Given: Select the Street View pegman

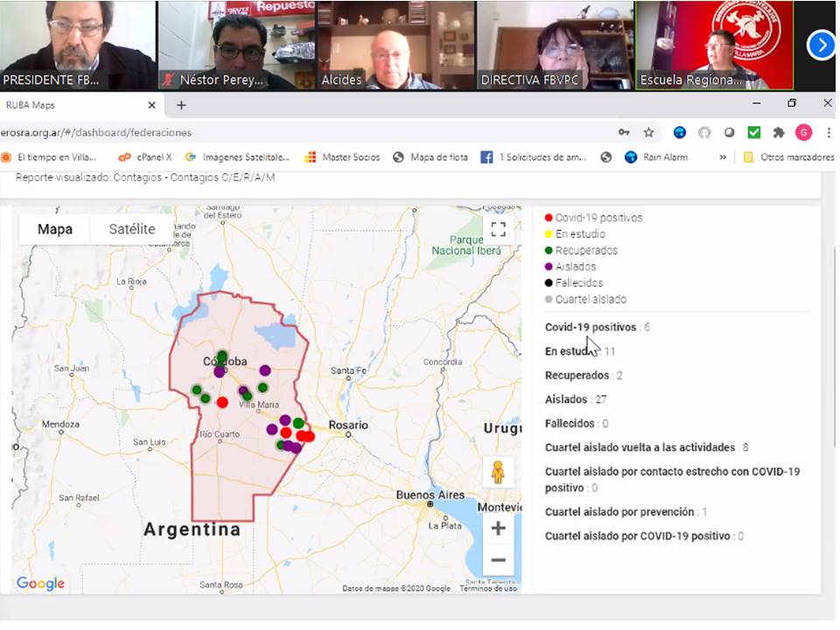Looking at the screenshot, I should pos(498,472).
